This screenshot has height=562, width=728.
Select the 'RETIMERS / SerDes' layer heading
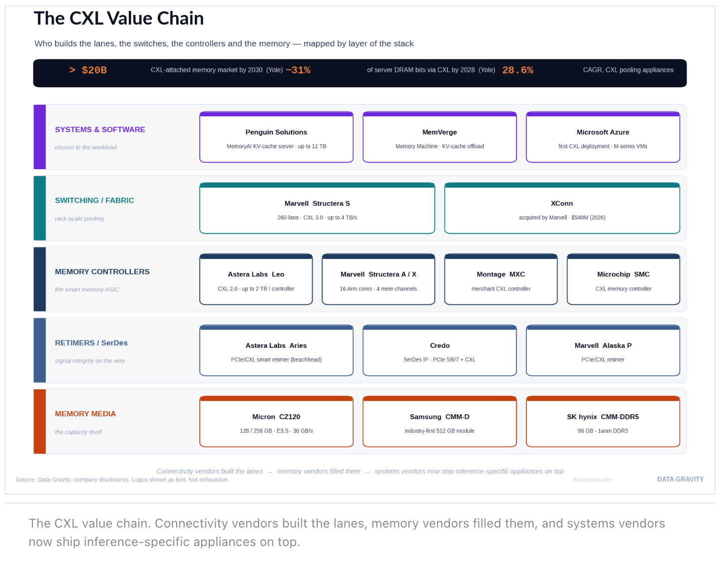pyautogui.click(x=91, y=343)
